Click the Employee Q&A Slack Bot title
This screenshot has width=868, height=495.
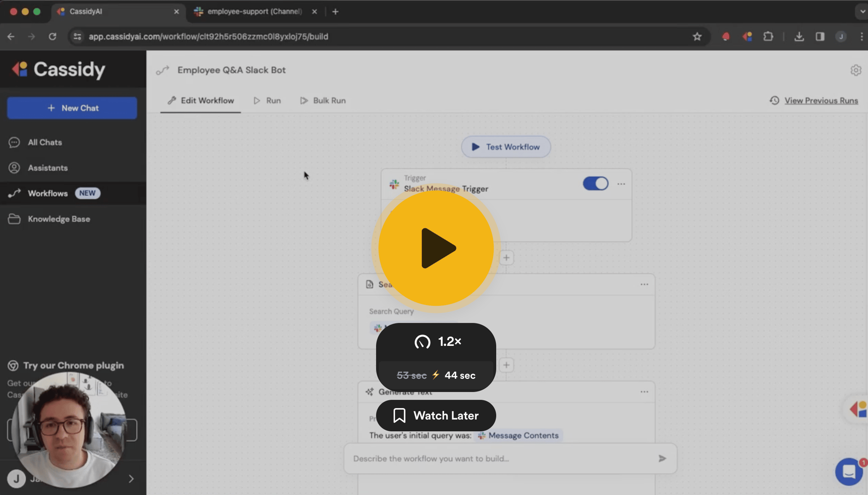coord(231,70)
